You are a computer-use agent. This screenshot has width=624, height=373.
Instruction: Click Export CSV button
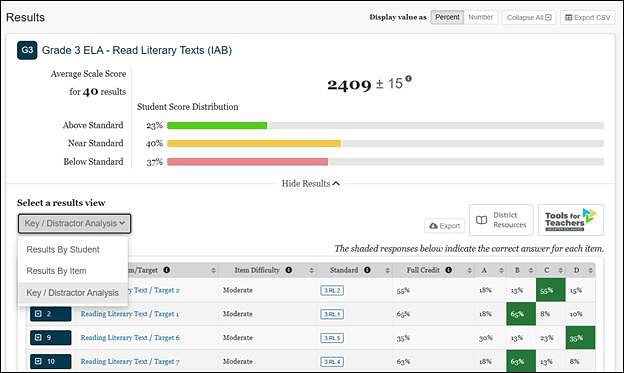587,18
